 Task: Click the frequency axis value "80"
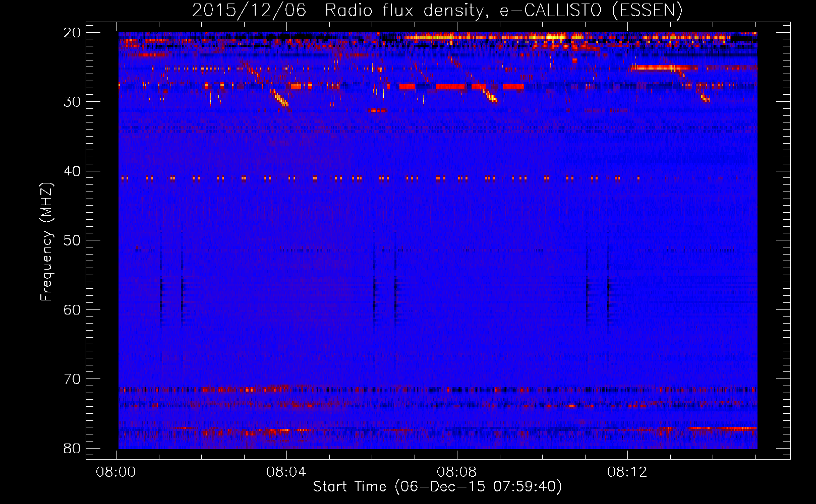(x=73, y=448)
